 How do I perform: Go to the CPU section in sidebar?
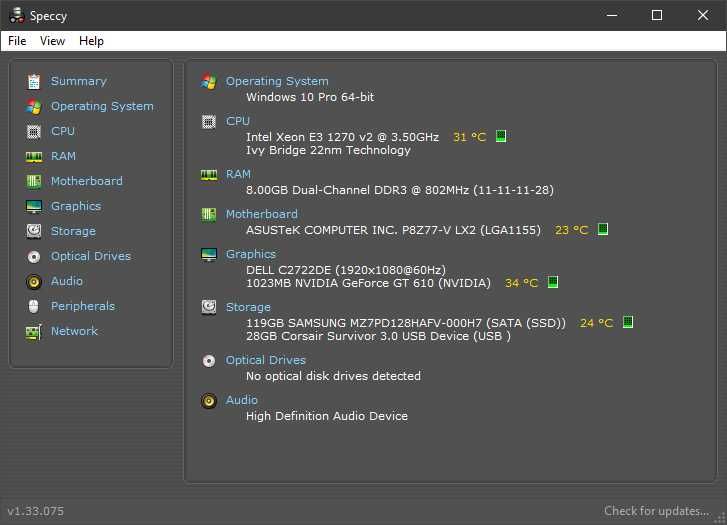tap(63, 131)
